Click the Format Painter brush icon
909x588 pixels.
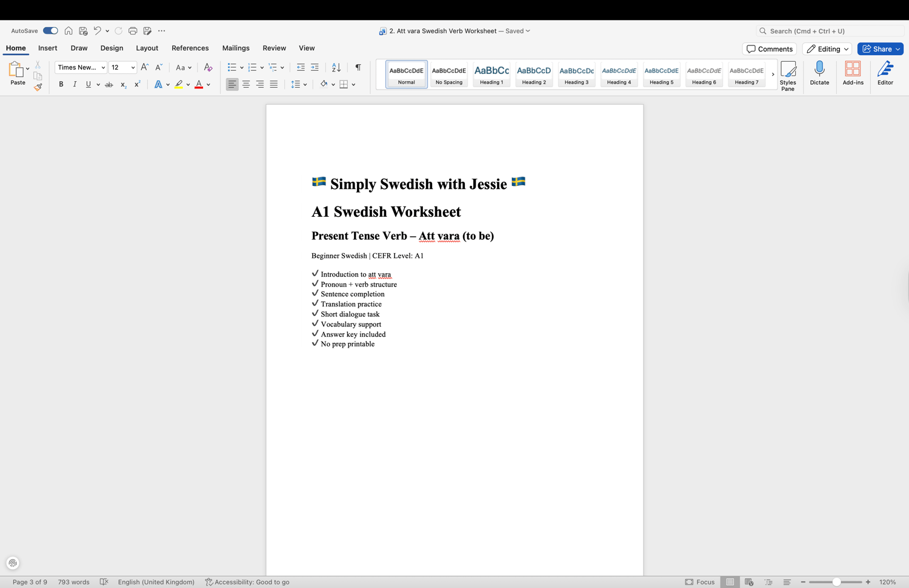pyautogui.click(x=38, y=87)
